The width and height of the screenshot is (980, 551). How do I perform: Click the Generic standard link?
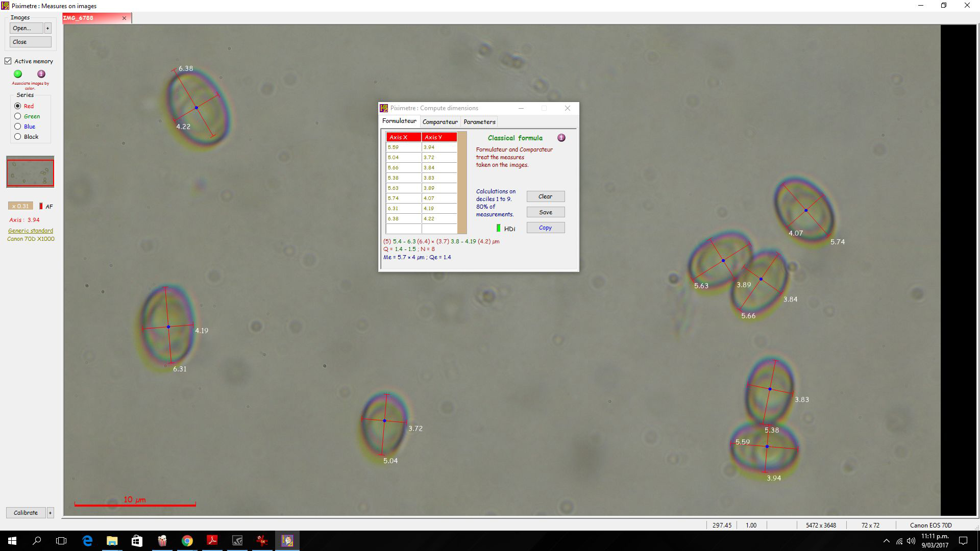pyautogui.click(x=31, y=231)
